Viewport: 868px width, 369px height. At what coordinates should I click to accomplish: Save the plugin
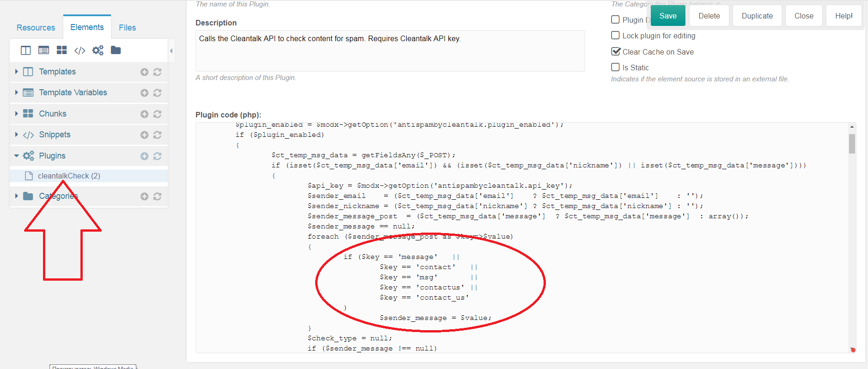pos(668,16)
